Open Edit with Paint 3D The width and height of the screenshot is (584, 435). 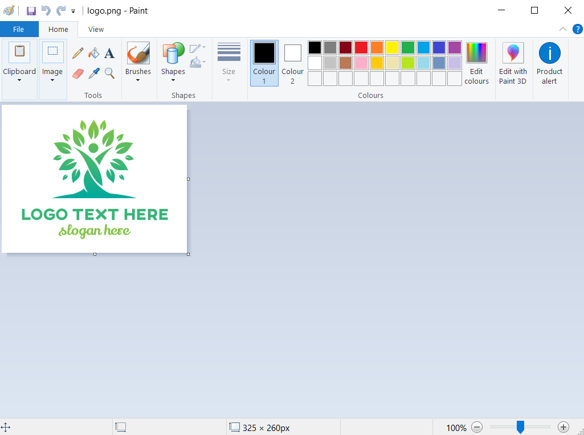[513, 64]
